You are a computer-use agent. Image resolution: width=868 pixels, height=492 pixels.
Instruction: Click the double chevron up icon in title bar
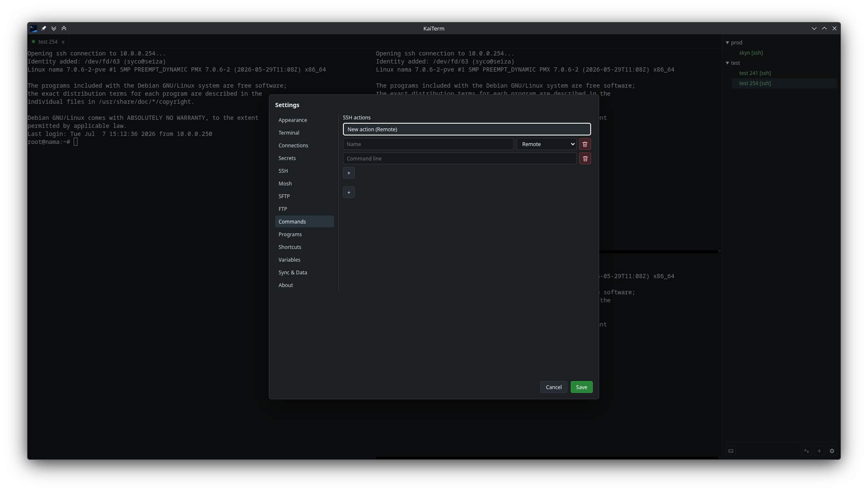coord(64,28)
